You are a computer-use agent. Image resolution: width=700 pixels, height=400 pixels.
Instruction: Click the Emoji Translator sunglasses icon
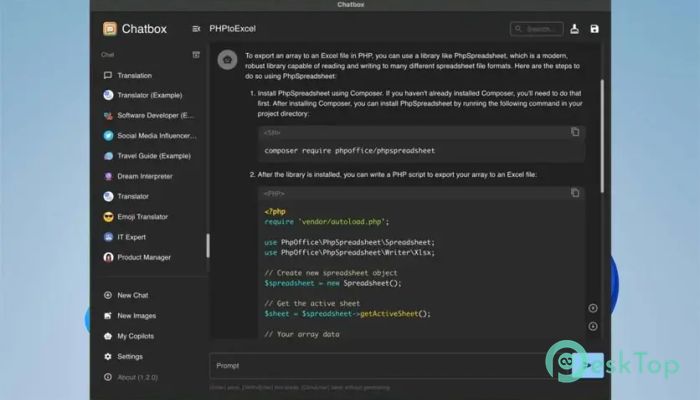pyautogui.click(x=108, y=217)
